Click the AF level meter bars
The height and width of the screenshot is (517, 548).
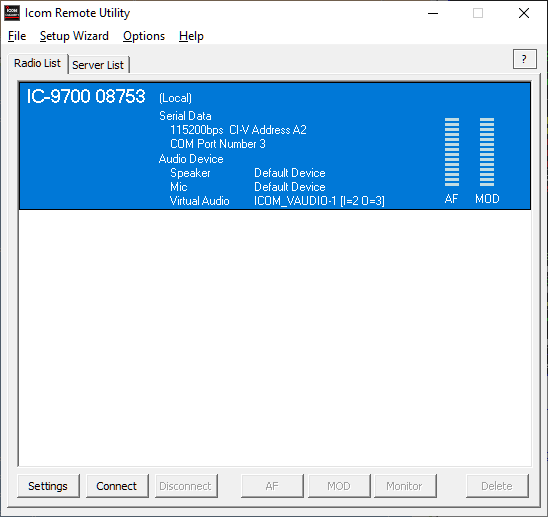tap(452, 152)
